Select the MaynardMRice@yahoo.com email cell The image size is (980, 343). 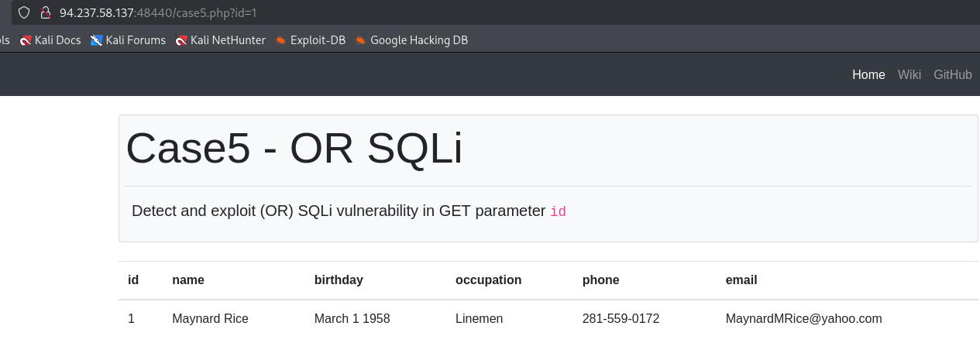pyautogui.click(x=803, y=319)
